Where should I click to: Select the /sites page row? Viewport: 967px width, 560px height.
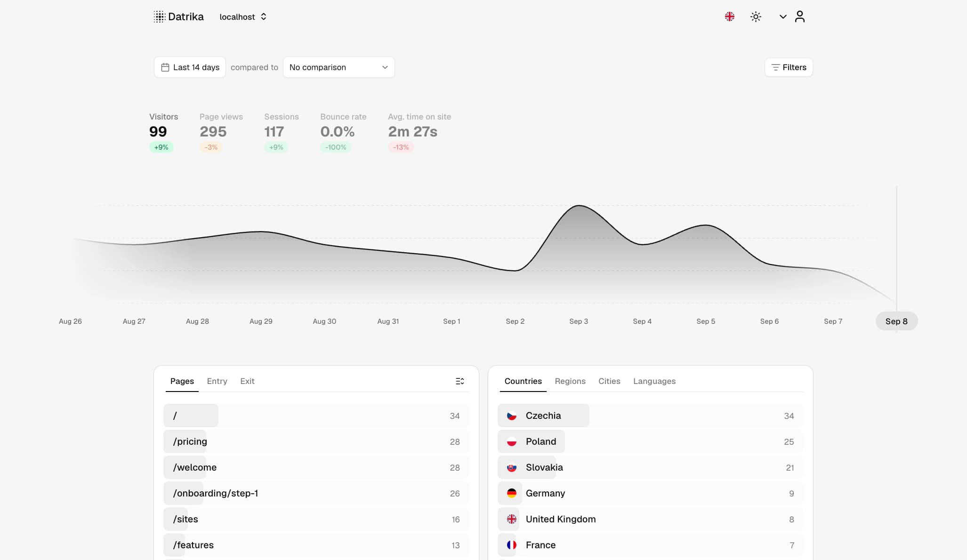[x=316, y=519]
